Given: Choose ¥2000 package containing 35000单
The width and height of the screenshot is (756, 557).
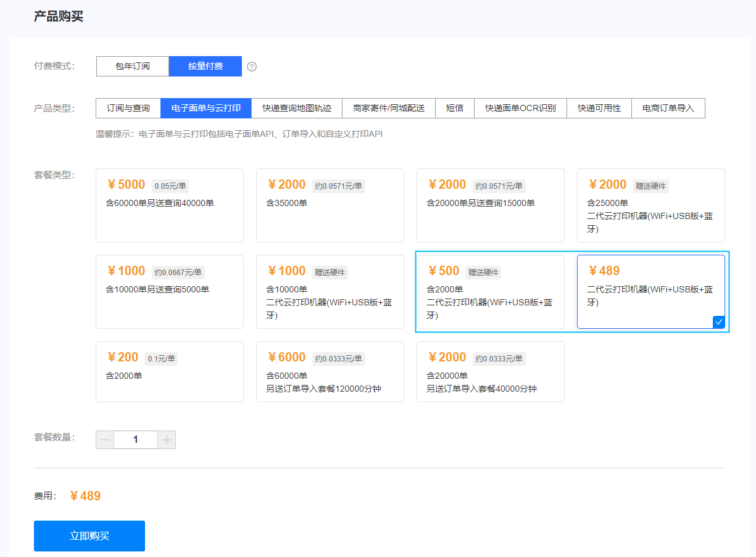Looking at the screenshot, I should (x=330, y=205).
